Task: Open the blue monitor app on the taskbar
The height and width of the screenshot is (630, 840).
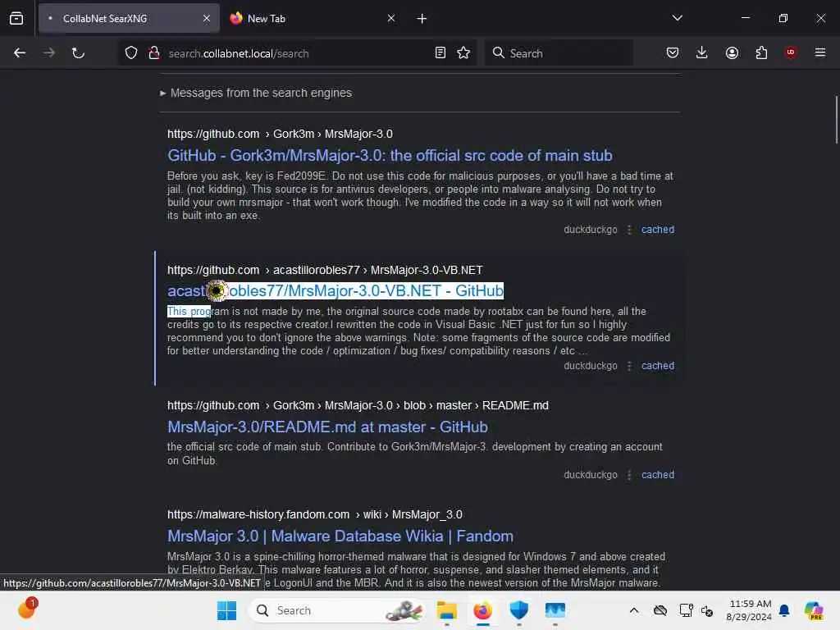Action: (555, 610)
